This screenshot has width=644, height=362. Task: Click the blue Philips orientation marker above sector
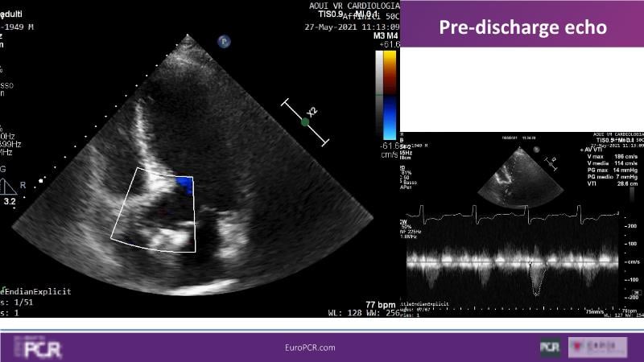coord(223,40)
